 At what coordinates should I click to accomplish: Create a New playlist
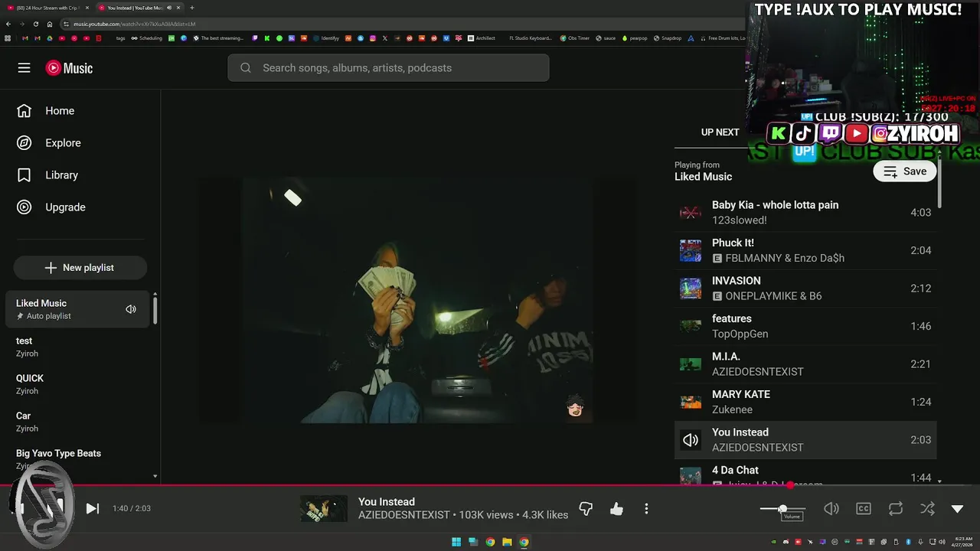(x=80, y=268)
